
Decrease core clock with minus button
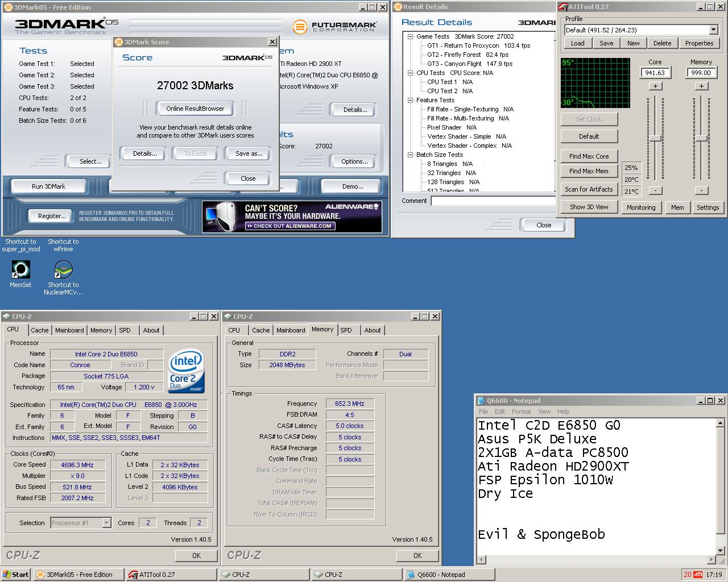(x=655, y=190)
